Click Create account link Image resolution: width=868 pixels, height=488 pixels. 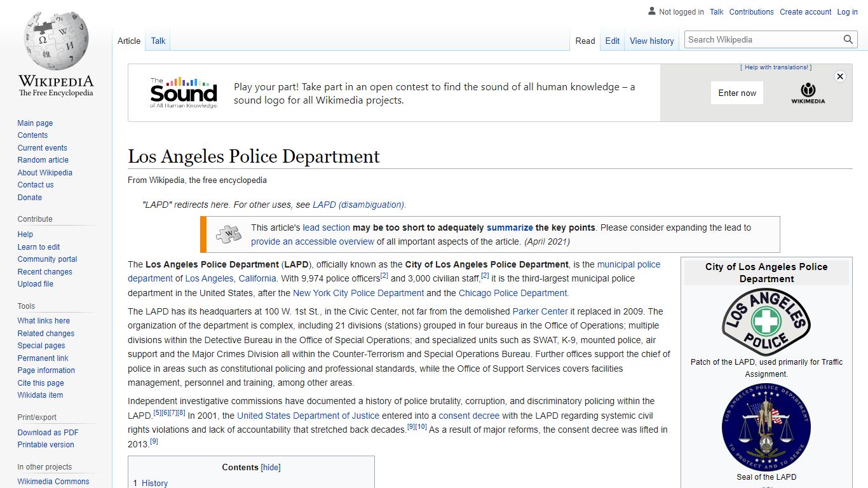[x=806, y=12]
